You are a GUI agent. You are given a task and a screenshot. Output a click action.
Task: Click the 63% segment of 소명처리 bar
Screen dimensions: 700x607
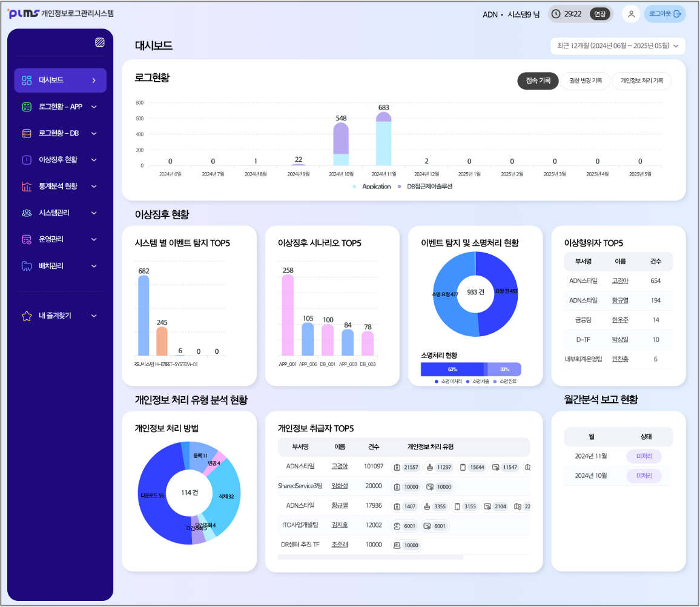tap(452, 370)
